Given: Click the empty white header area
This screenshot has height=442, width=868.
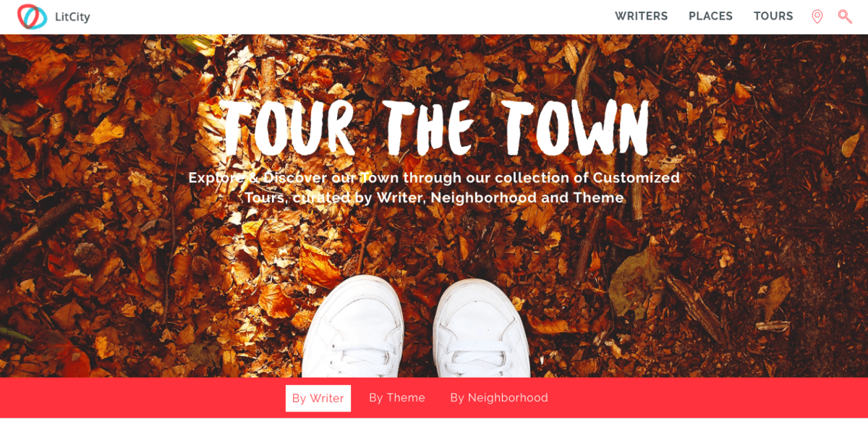Looking at the screenshot, I should (347, 17).
